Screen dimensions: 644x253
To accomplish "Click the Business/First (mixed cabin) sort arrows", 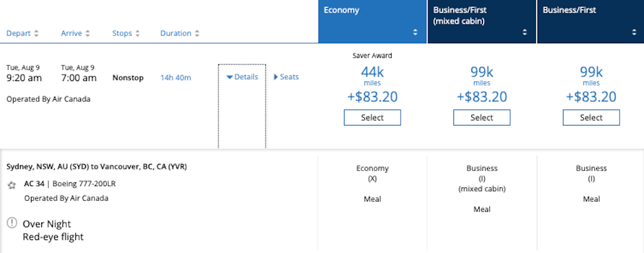I will tap(525, 32).
